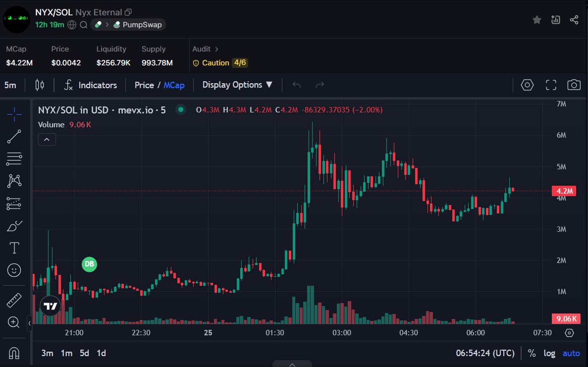
Task: Select the brush drawing tool
Action: 14,226
